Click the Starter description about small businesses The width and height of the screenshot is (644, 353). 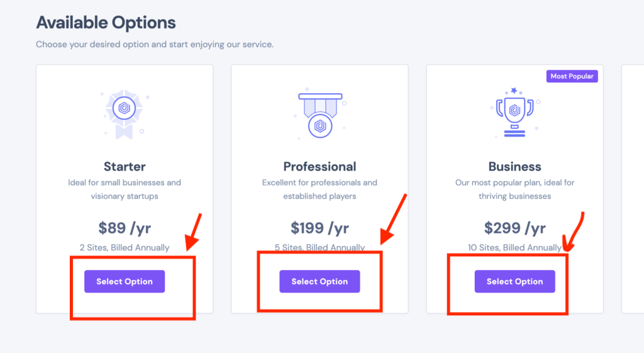click(125, 189)
